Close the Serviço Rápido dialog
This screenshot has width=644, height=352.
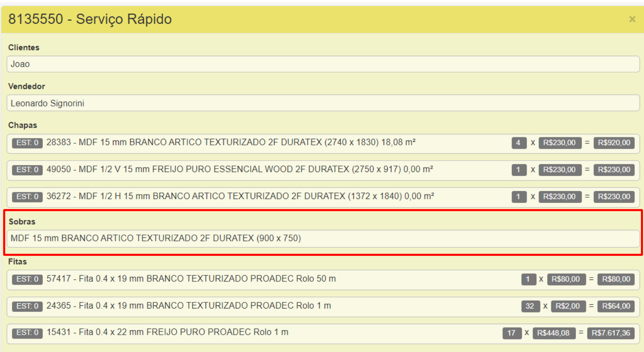click(x=632, y=19)
